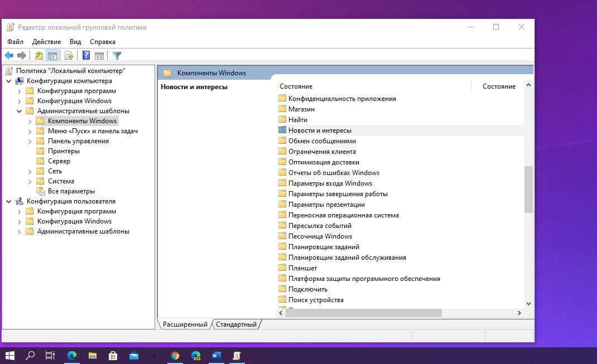The height and width of the screenshot is (364, 597).
Task: Open Word from taskbar
Action: (216, 356)
